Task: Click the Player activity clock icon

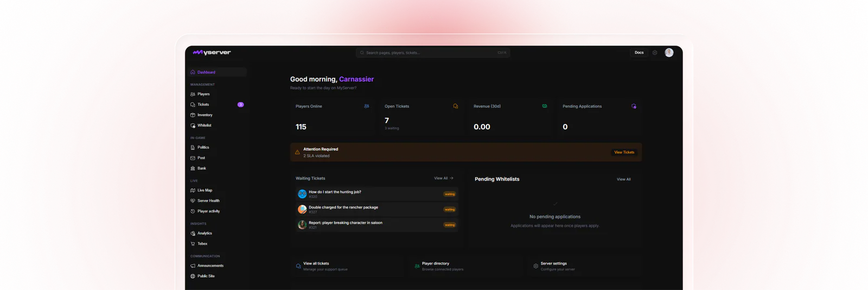Action: point(193,211)
